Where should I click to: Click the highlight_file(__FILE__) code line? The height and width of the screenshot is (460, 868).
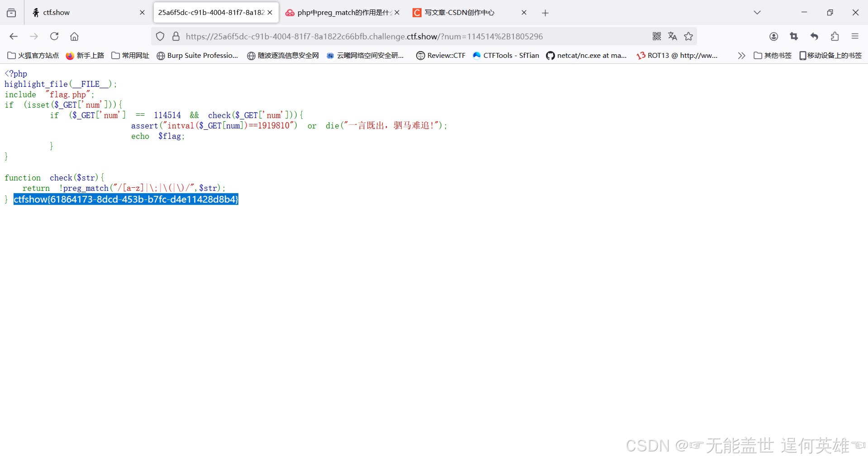pos(61,84)
